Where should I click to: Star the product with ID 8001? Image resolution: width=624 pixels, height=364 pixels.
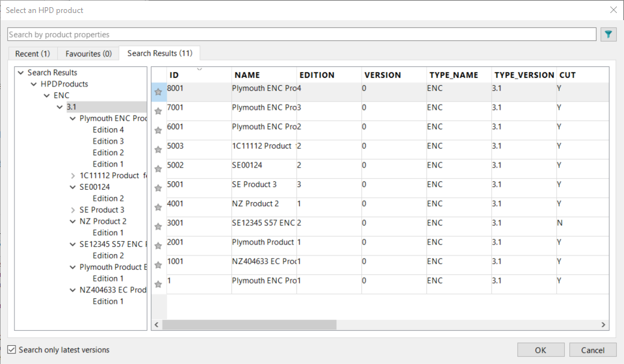pyautogui.click(x=158, y=92)
